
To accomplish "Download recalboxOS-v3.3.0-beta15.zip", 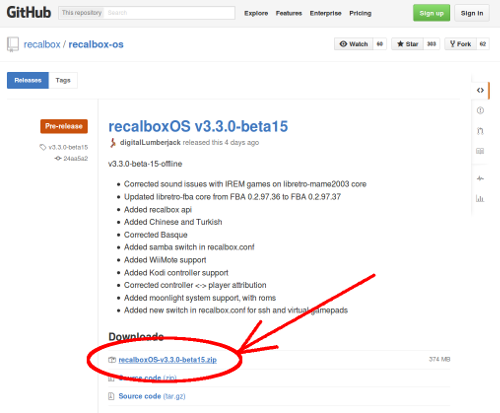I will point(167,360).
